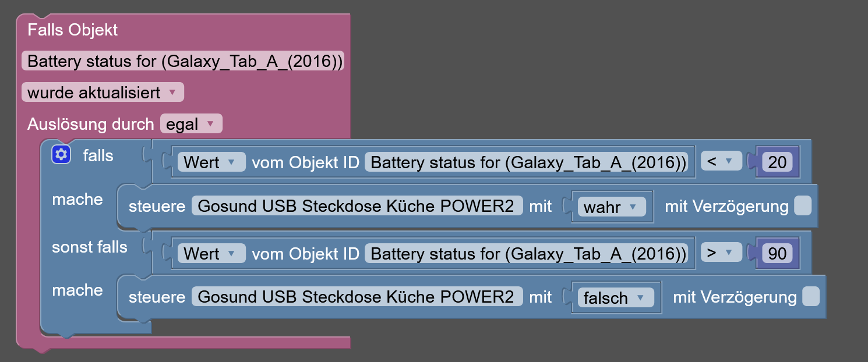The height and width of the screenshot is (362, 868).
Task: Open the gear settings of the falls block
Action: pos(61,155)
